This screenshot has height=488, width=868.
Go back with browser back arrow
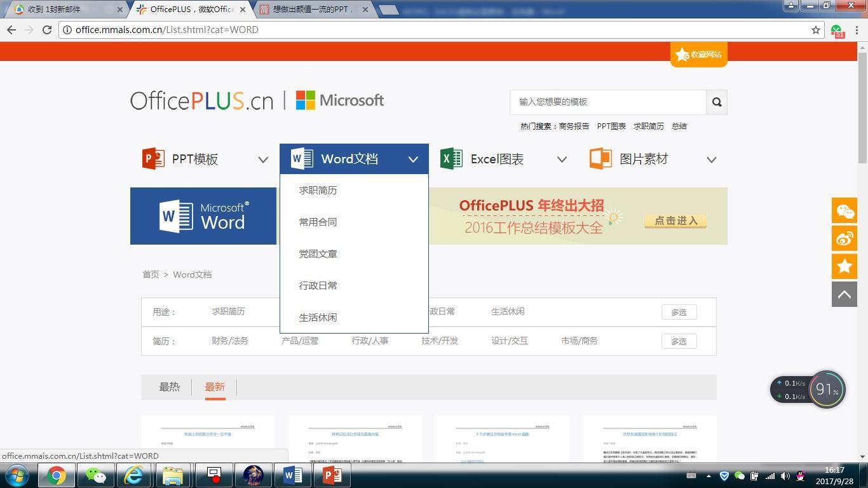(x=11, y=30)
